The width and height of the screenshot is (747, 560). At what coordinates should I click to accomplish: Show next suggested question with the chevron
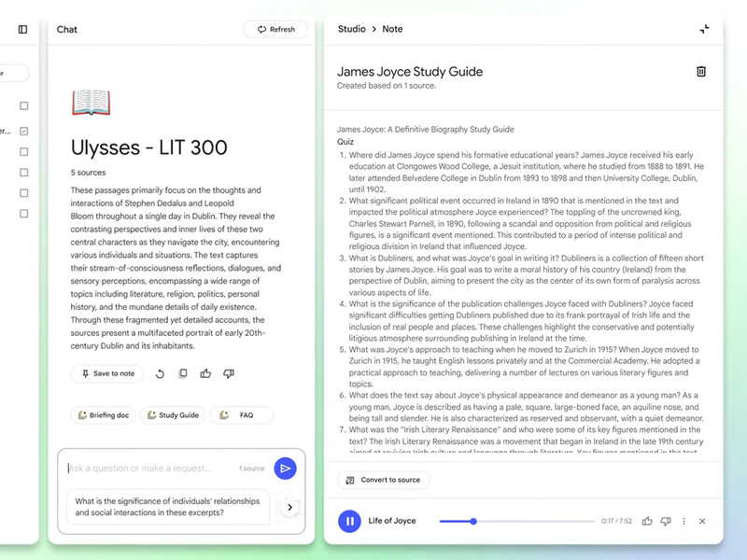(x=289, y=507)
